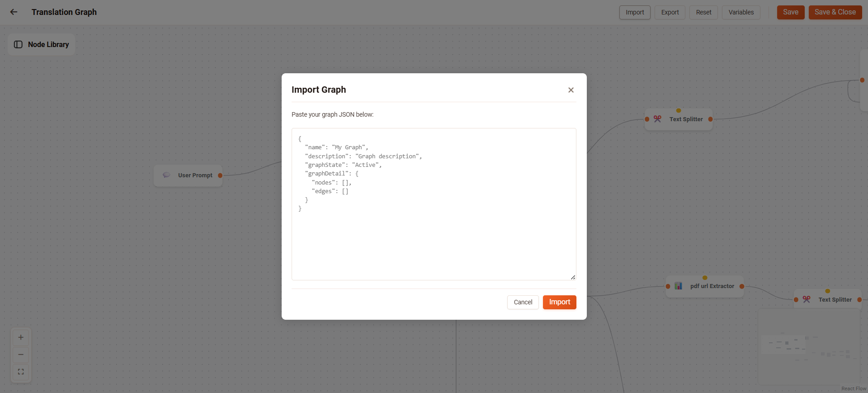Click the Node Library label
This screenshot has height=393, width=868.
[x=48, y=44]
